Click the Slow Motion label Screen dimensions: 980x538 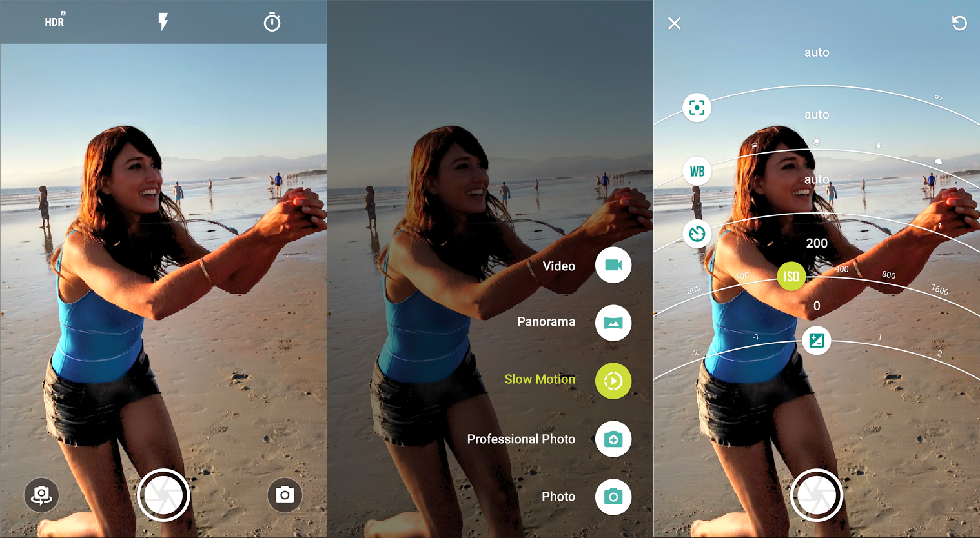click(539, 379)
